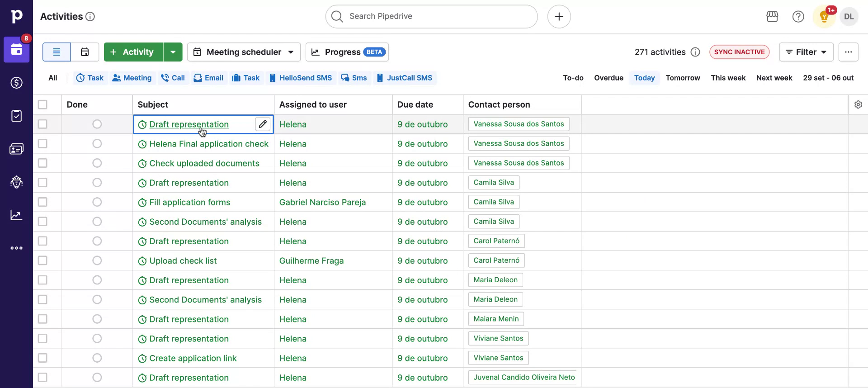Tick the select-all checkbox in header
The width and height of the screenshot is (868, 388).
pos(42,104)
